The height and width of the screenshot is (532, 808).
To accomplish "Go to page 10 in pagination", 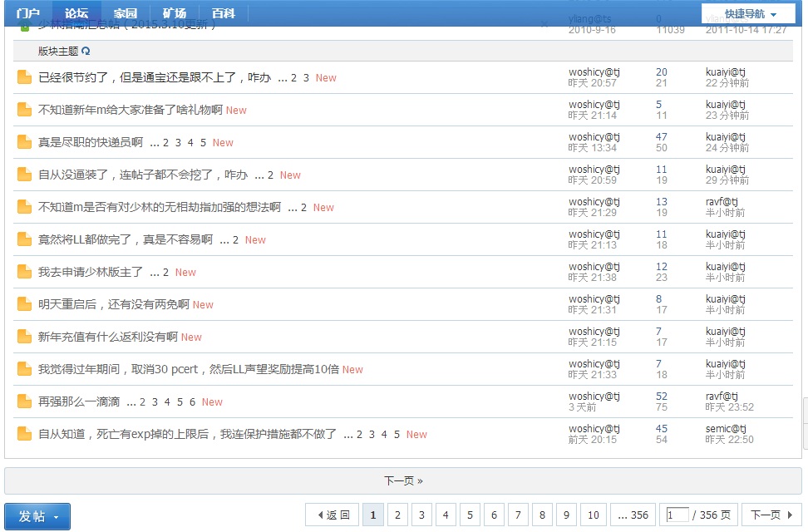I will tap(594, 515).
